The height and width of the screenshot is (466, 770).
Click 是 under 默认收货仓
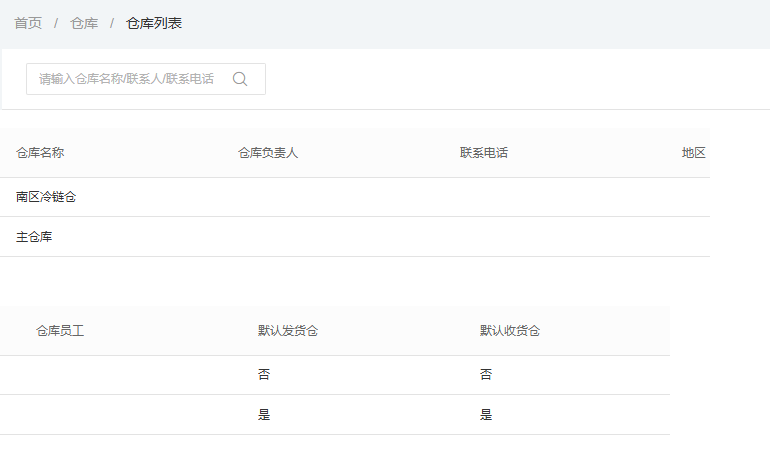[x=486, y=414]
